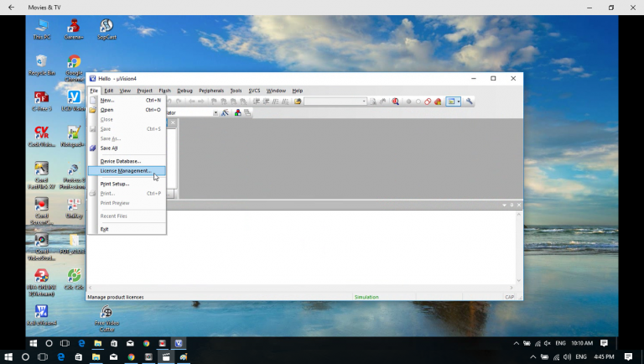
Task: Click the target options magic wand icon
Action: pyautogui.click(x=225, y=112)
